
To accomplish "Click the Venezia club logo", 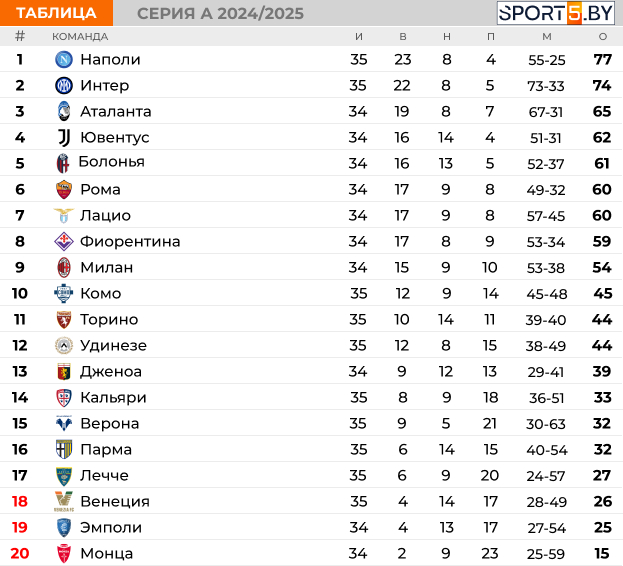I will click(64, 501).
